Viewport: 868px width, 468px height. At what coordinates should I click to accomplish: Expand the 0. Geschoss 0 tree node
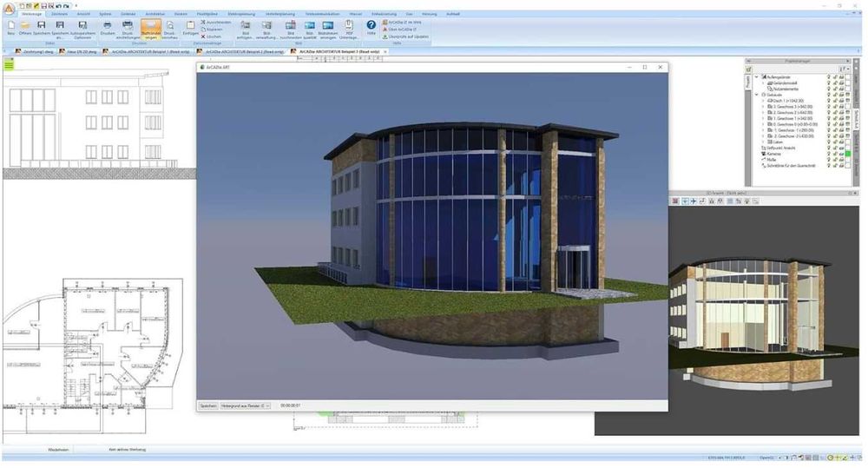pyautogui.click(x=763, y=124)
